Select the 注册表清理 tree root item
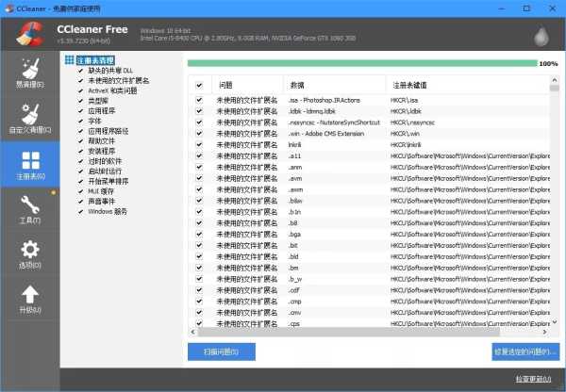This screenshot has height=392, width=566. click(95, 60)
